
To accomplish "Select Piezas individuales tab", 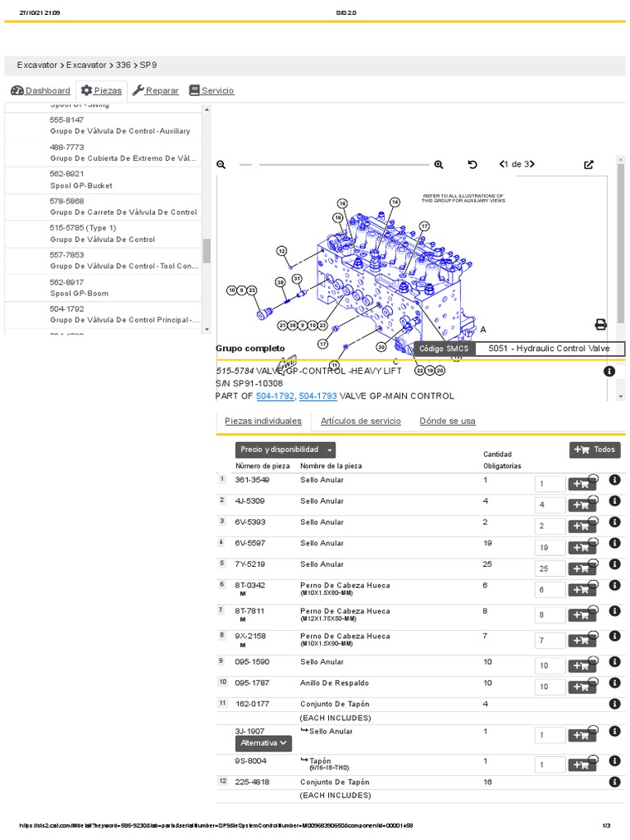I will (x=263, y=421).
